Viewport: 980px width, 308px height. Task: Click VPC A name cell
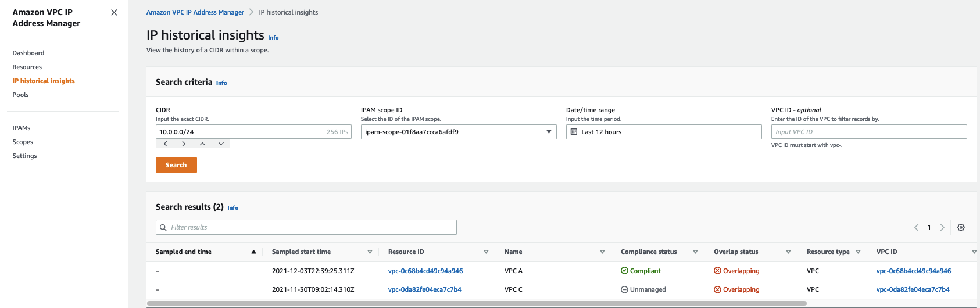pyautogui.click(x=513, y=271)
